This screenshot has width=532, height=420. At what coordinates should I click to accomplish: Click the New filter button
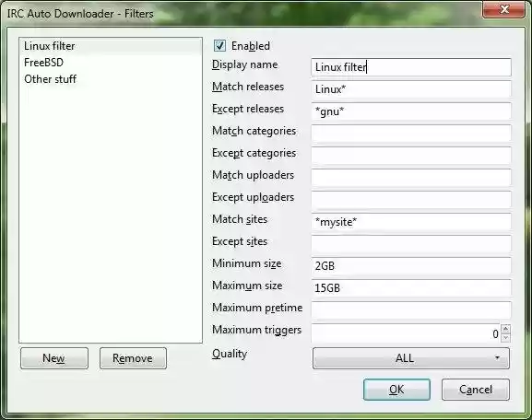(54, 358)
